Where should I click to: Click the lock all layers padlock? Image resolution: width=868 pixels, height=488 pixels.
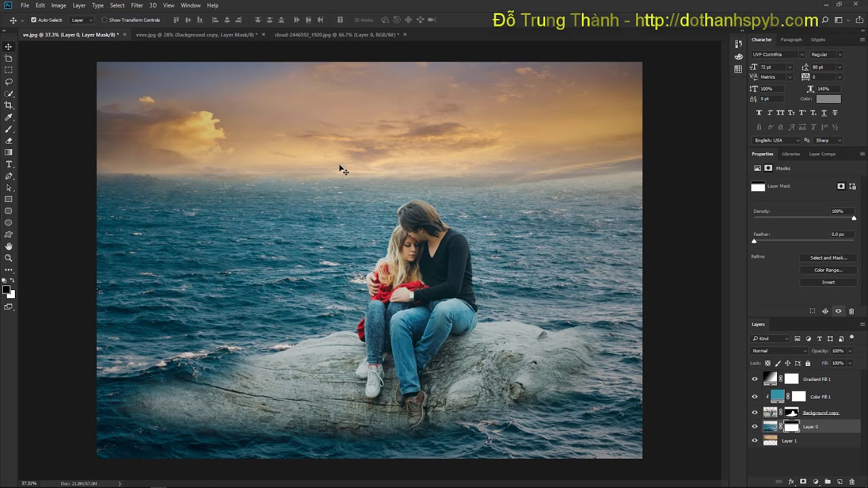[808, 363]
